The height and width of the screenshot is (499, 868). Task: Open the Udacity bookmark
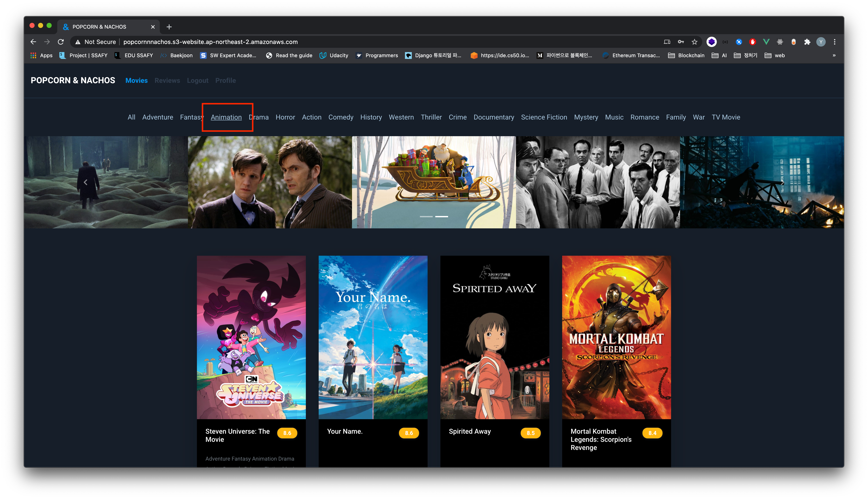pos(334,55)
